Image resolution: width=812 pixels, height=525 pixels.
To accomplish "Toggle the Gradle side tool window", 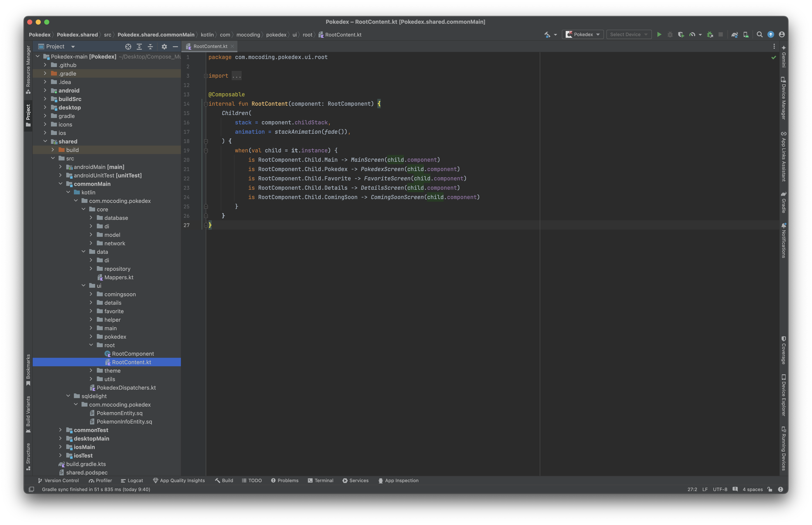I will pos(783,202).
